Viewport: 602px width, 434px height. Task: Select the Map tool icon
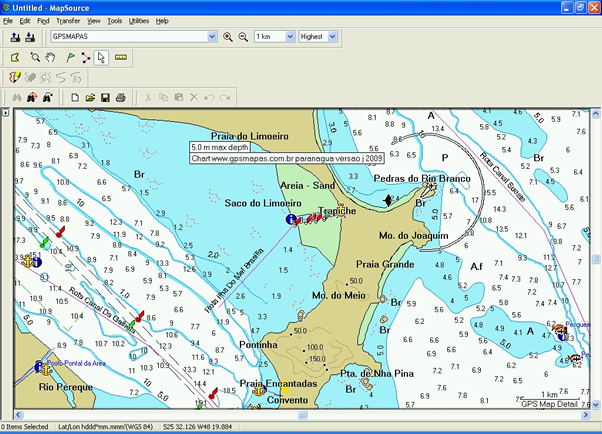tap(15, 57)
